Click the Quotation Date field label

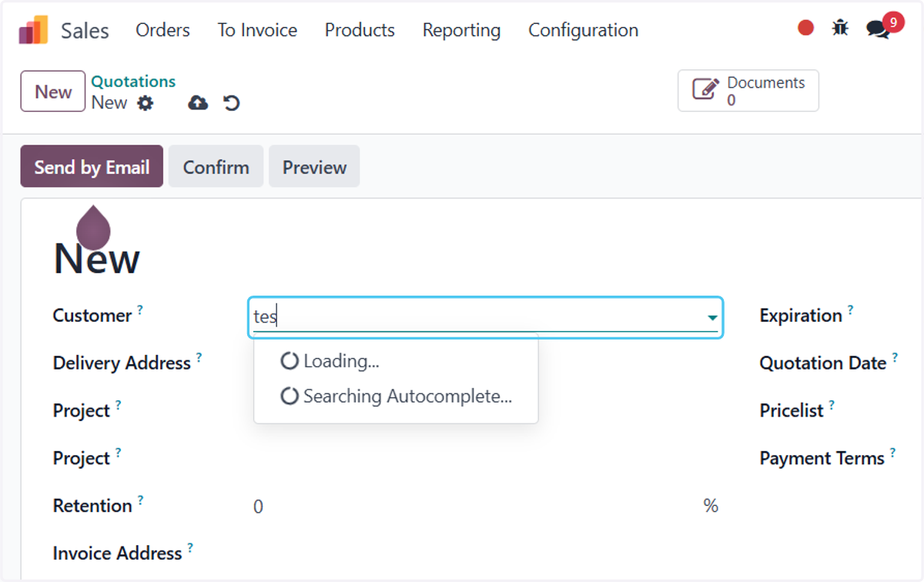[823, 363]
